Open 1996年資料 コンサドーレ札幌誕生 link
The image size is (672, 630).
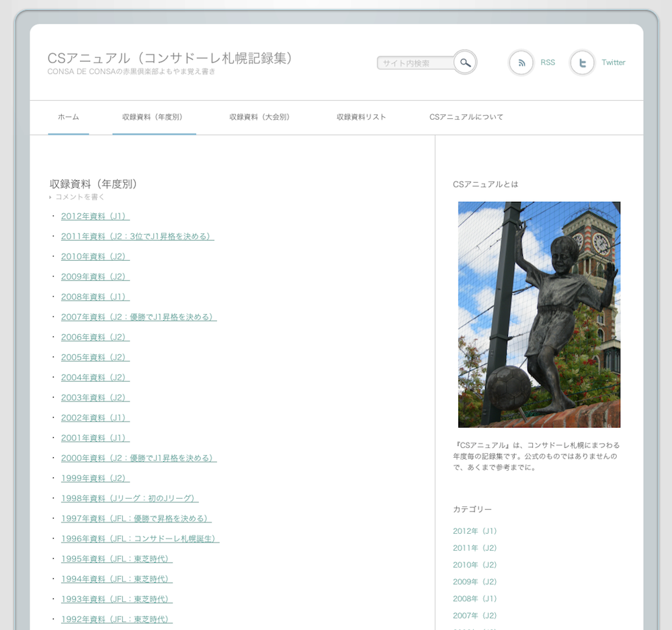click(140, 539)
